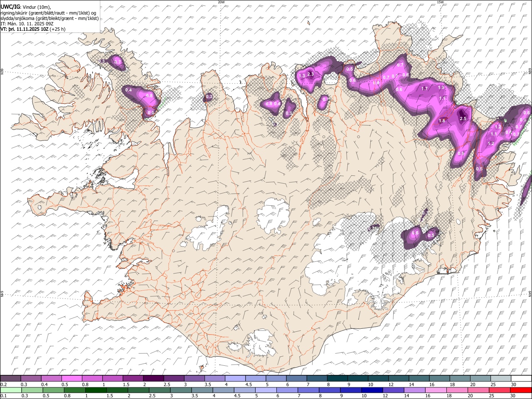
Task: Click the top-row legend swatch between 0.3 and 0.4
Action: click(x=31, y=378)
